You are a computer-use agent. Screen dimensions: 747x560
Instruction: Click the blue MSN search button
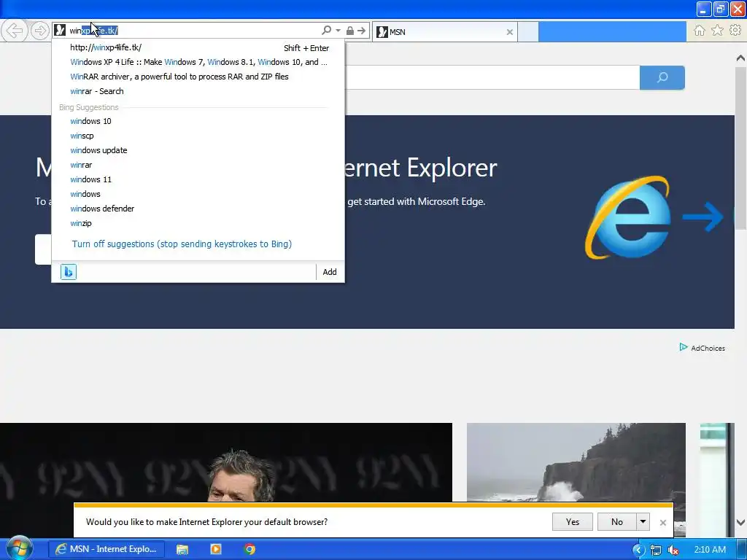pyautogui.click(x=662, y=77)
